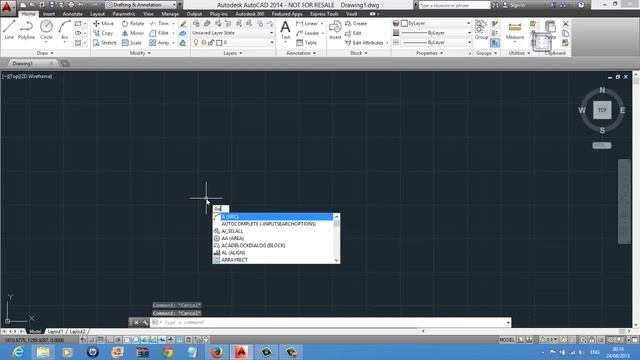The width and height of the screenshot is (640, 360).
Task: Click the Fillet tool
Action: point(159,33)
